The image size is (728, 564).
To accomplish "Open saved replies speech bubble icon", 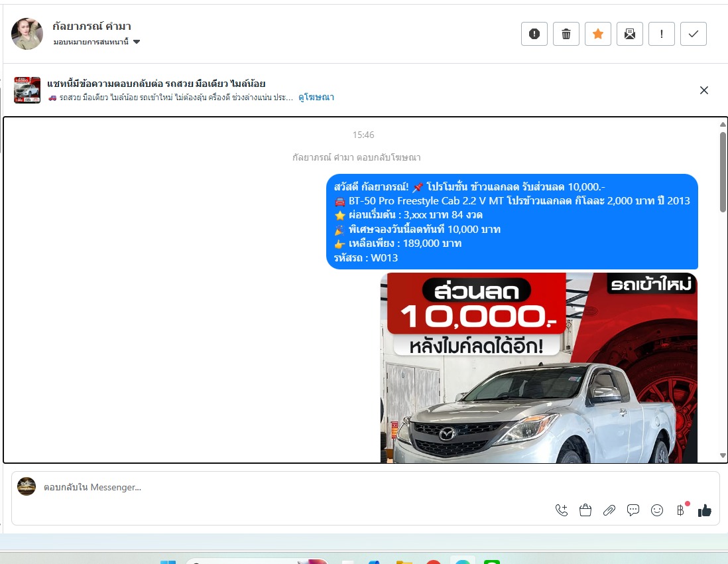I will (x=633, y=510).
